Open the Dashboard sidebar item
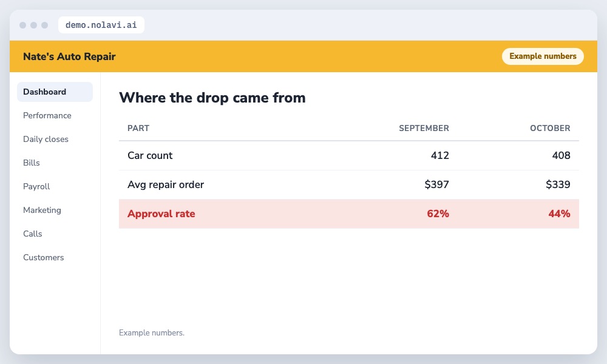This screenshot has width=607, height=364. [55, 92]
